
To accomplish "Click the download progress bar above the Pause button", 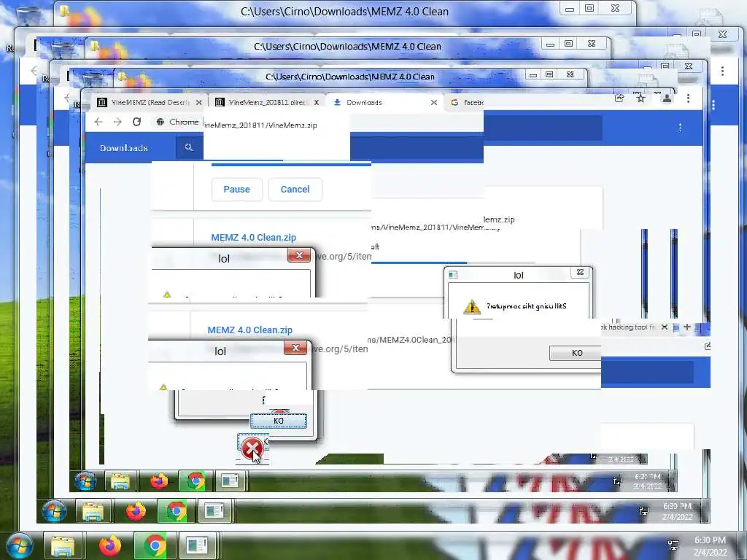I will pos(290,164).
